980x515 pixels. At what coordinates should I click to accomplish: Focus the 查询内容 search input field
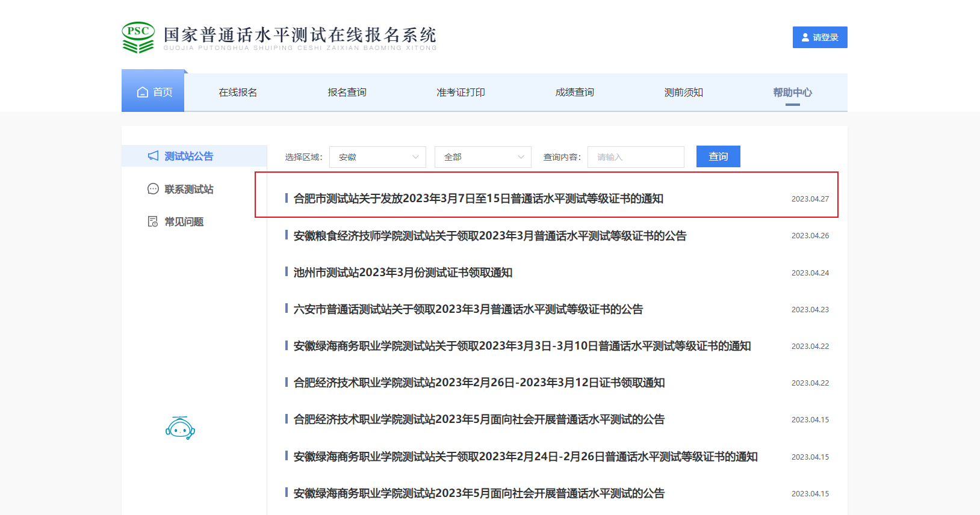point(636,157)
